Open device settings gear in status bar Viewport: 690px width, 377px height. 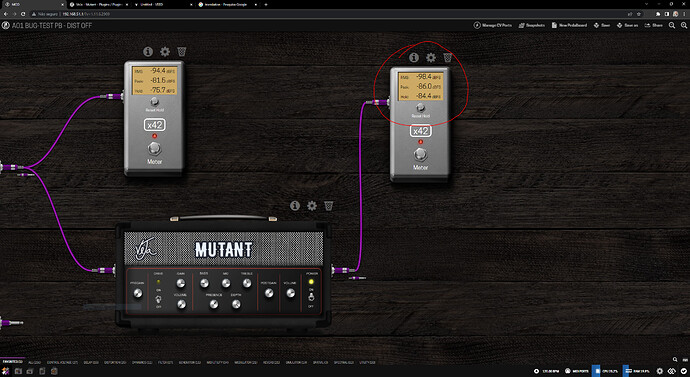pos(660,371)
